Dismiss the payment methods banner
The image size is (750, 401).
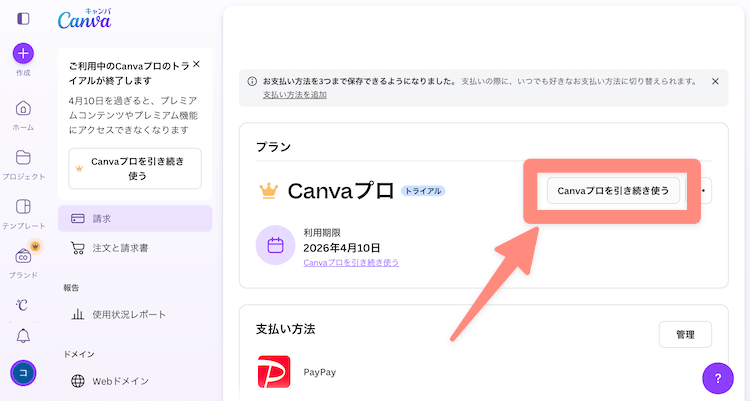pos(715,81)
